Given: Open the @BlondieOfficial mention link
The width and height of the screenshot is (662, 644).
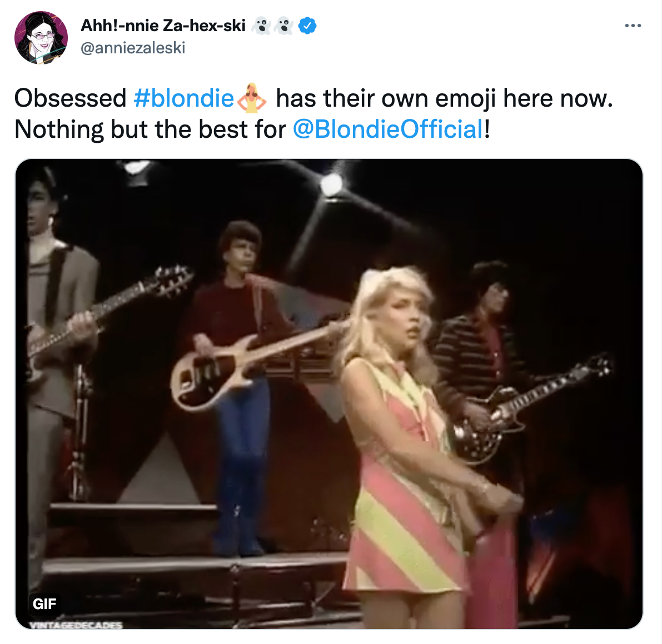Looking at the screenshot, I should pyautogui.click(x=387, y=129).
